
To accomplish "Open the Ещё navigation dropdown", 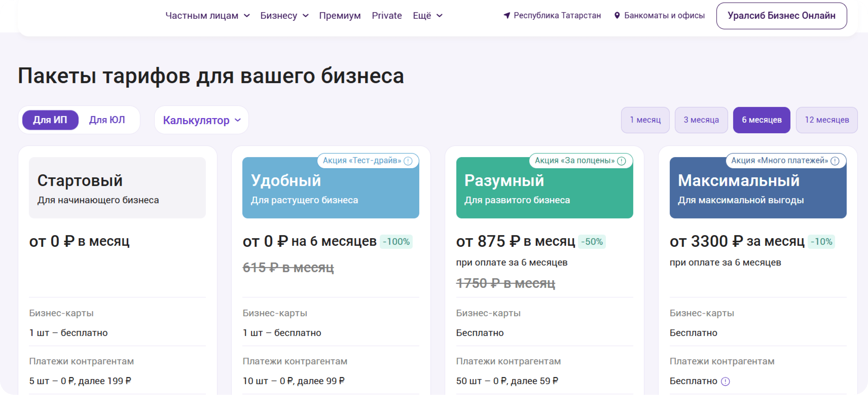I will 427,15.
